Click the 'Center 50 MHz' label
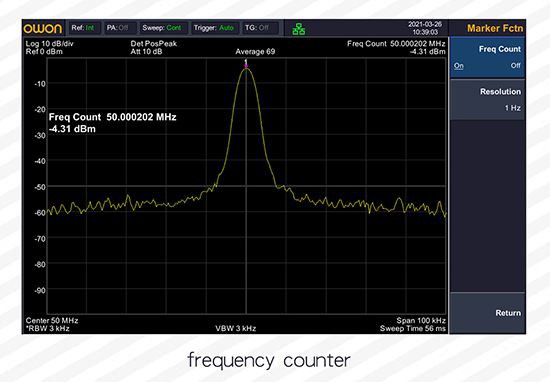Image resolution: width=550 pixels, height=382 pixels. click(x=52, y=321)
